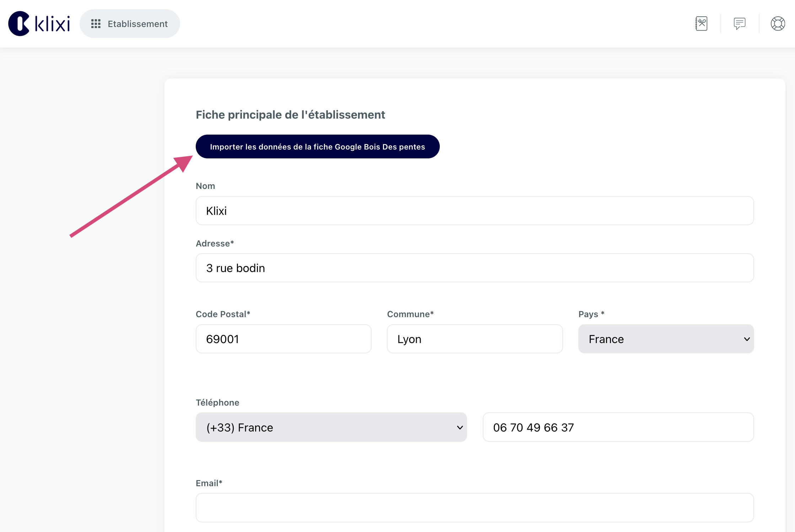Image resolution: width=795 pixels, height=532 pixels.
Task: Click the Téléphone field label
Action: (x=217, y=402)
